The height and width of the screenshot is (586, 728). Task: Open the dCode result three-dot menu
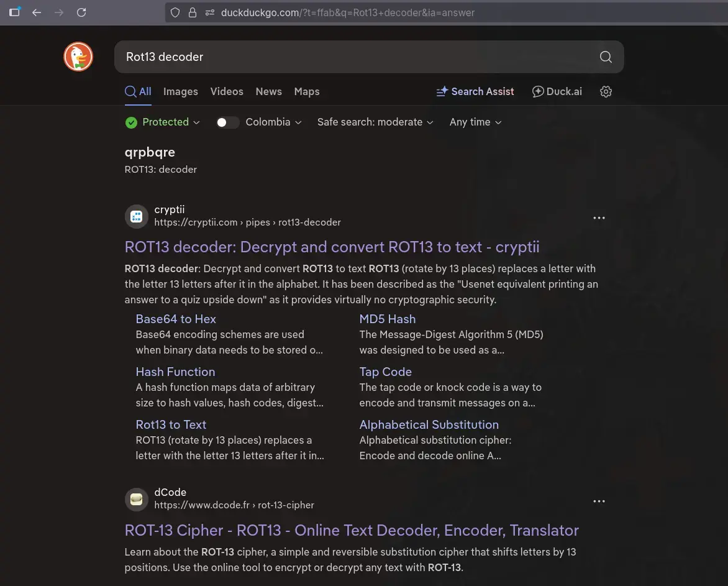[x=599, y=501]
